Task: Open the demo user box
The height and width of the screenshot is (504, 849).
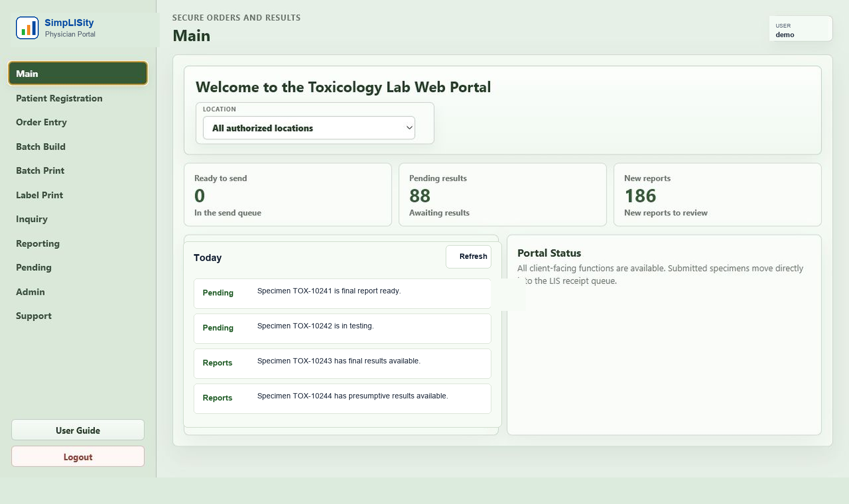Action: (801, 29)
